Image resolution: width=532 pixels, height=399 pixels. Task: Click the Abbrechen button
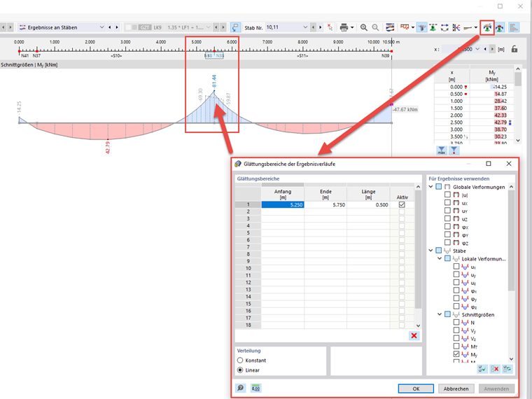456,388
